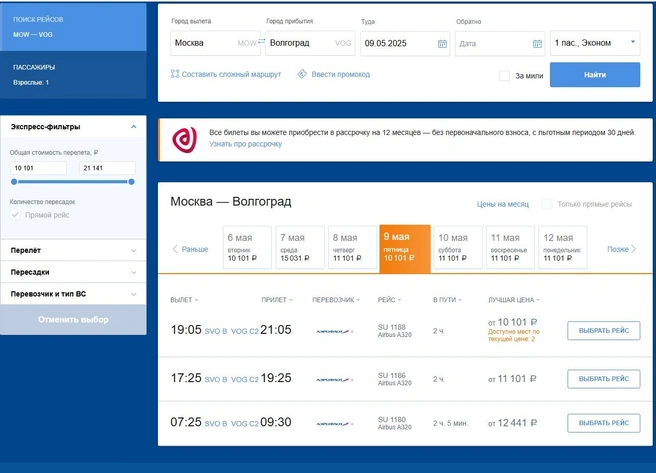Click the ПОИСК РЕЙСОВ MOW — VOG panel
This screenshot has width=656, height=473.
(73, 27)
